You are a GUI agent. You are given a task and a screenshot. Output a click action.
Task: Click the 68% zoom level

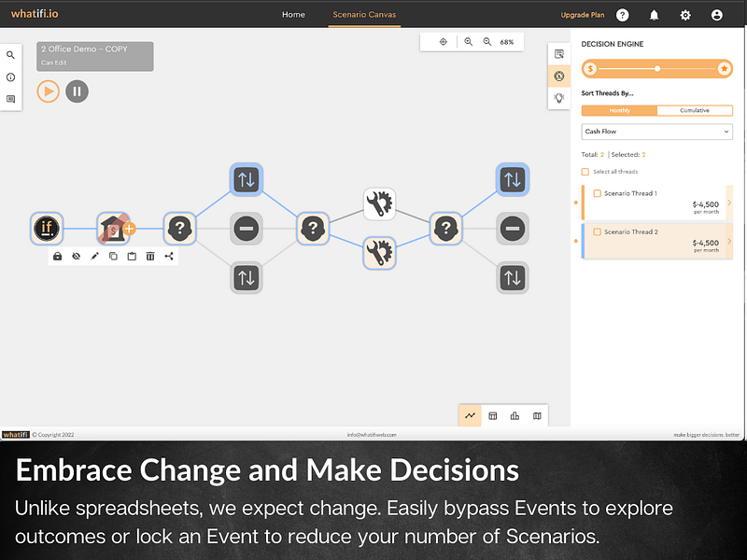[507, 42]
